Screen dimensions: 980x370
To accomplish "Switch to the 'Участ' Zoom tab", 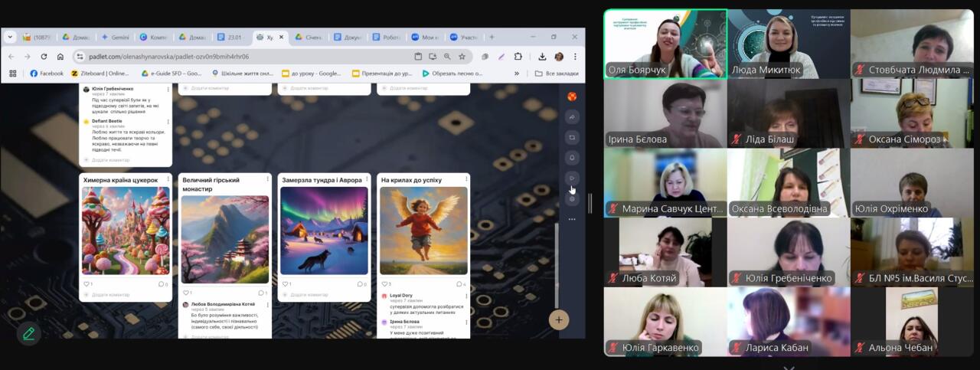I will [x=464, y=37].
